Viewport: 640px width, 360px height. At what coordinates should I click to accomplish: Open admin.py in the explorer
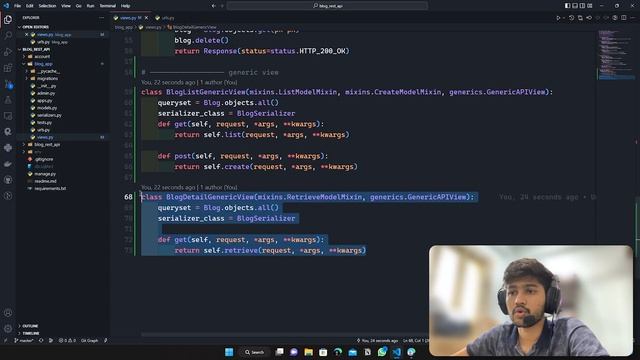tap(46, 93)
